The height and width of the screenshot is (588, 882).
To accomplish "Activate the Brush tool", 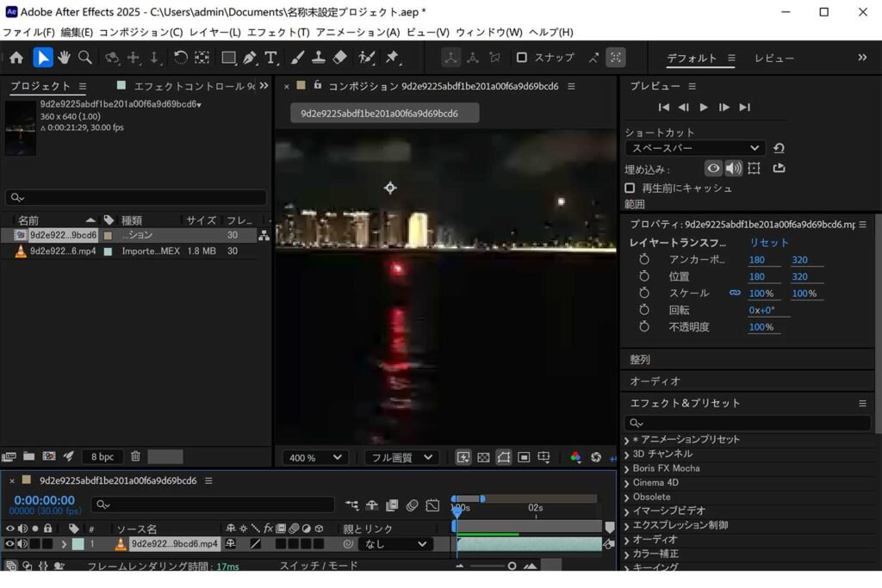I will coord(296,58).
